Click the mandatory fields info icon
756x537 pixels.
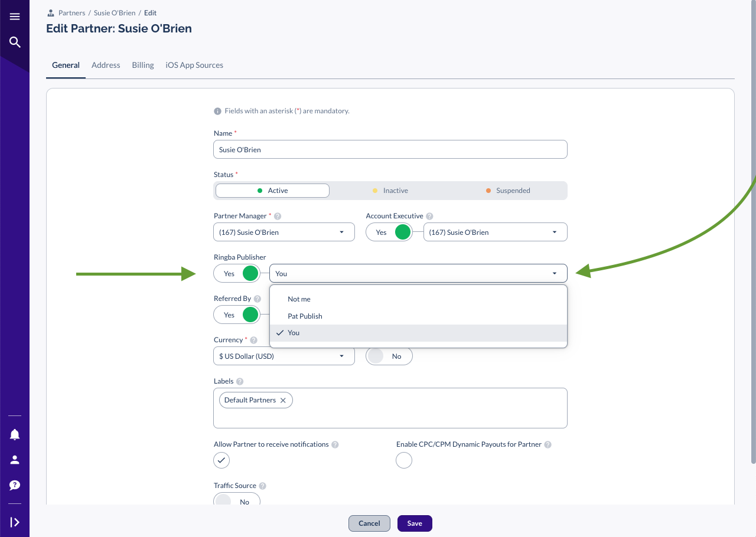click(x=217, y=111)
